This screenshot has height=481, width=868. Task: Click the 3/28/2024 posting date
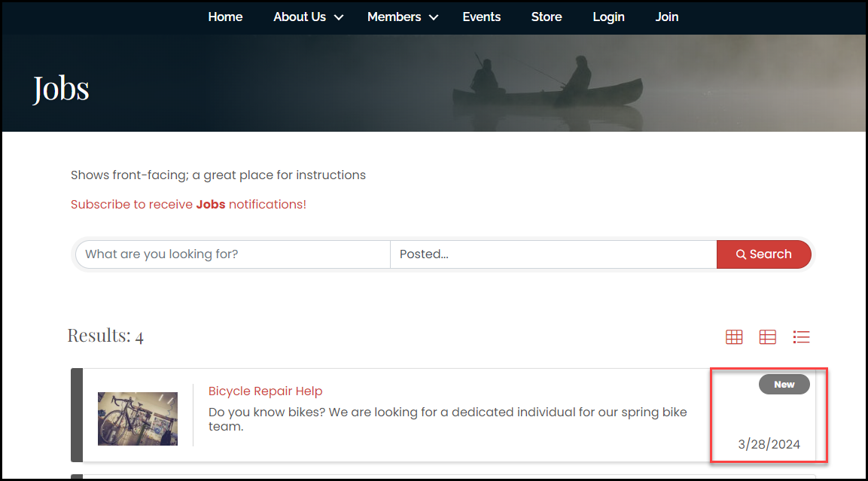click(769, 445)
